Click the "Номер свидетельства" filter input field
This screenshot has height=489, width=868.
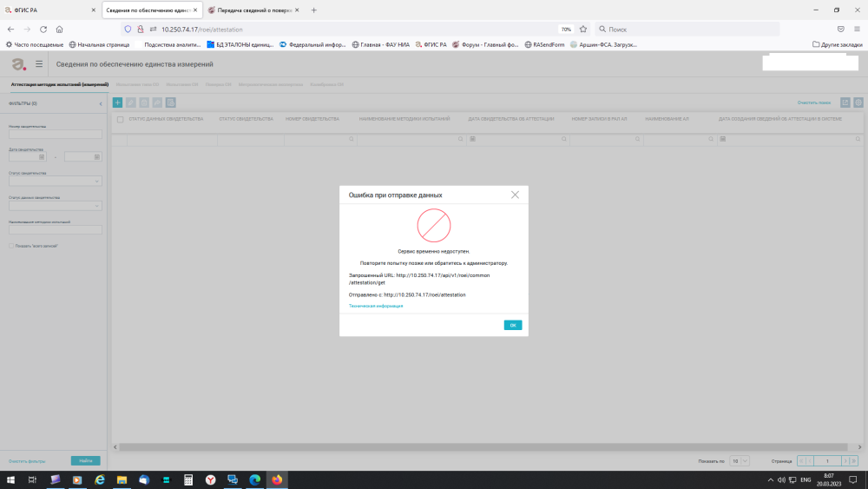click(x=56, y=133)
